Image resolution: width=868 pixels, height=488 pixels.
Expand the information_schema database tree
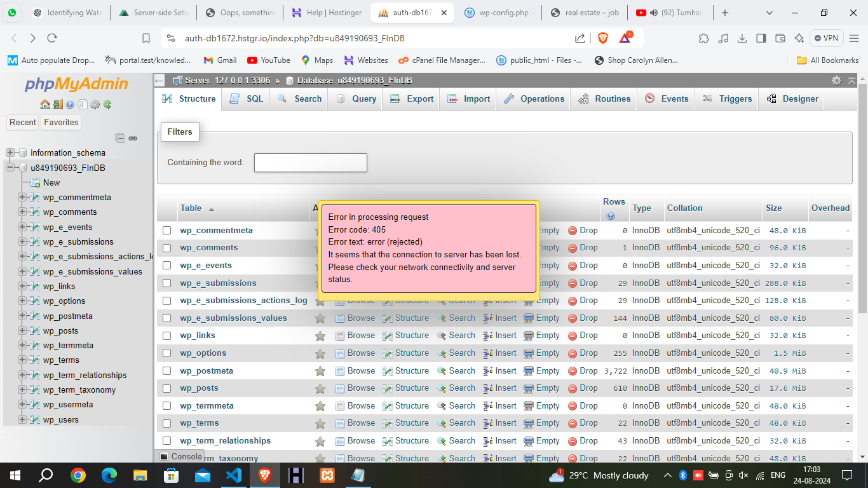coord(10,152)
